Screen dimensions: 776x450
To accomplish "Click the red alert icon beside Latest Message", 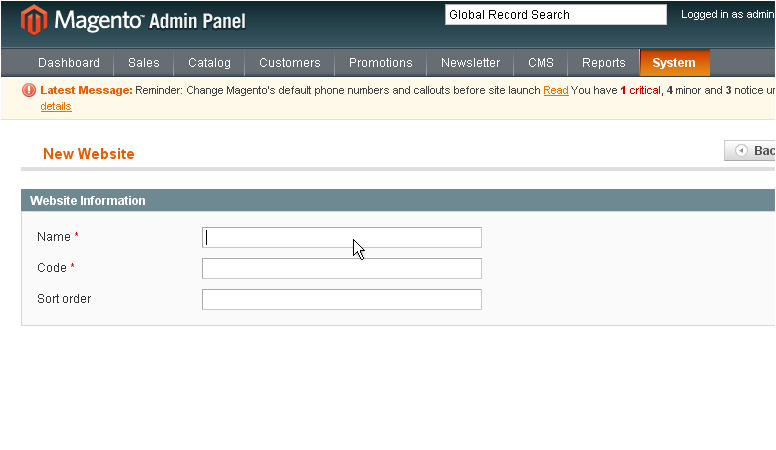I will (x=29, y=90).
